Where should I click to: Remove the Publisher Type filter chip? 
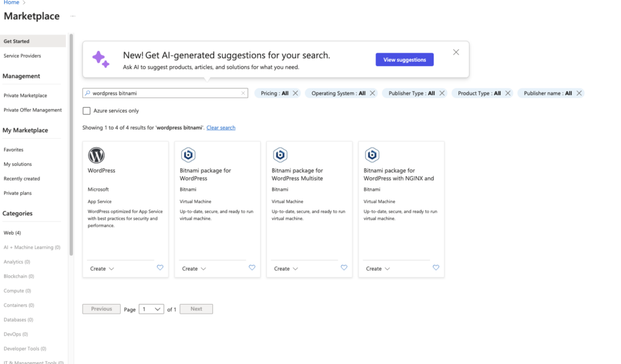tap(442, 93)
